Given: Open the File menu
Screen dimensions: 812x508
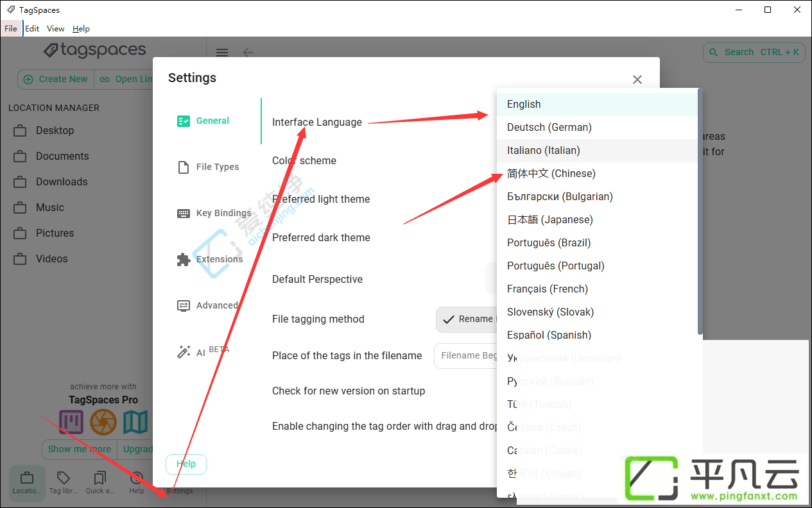Looking at the screenshot, I should pyautogui.click(x=11, y=28).
